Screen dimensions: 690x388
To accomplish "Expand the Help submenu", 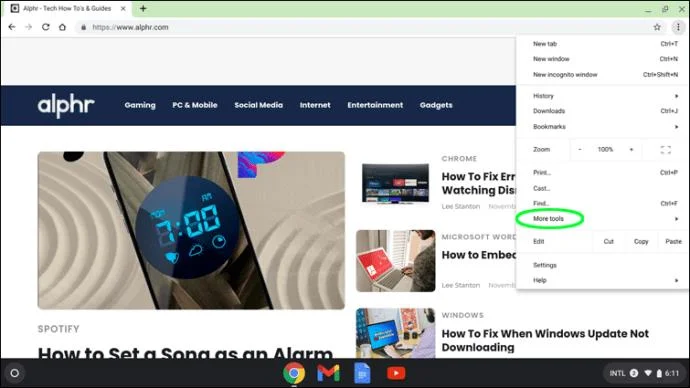I will [x=602, y=280].
